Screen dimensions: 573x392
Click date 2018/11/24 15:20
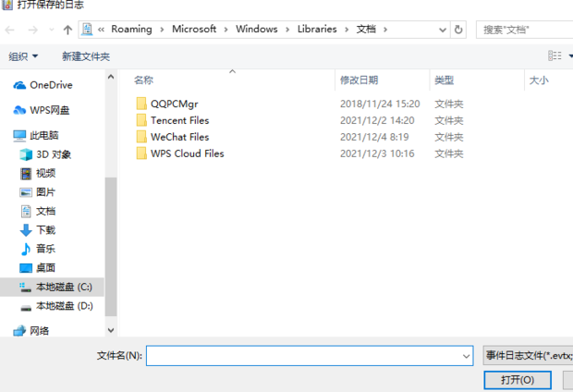380,104
